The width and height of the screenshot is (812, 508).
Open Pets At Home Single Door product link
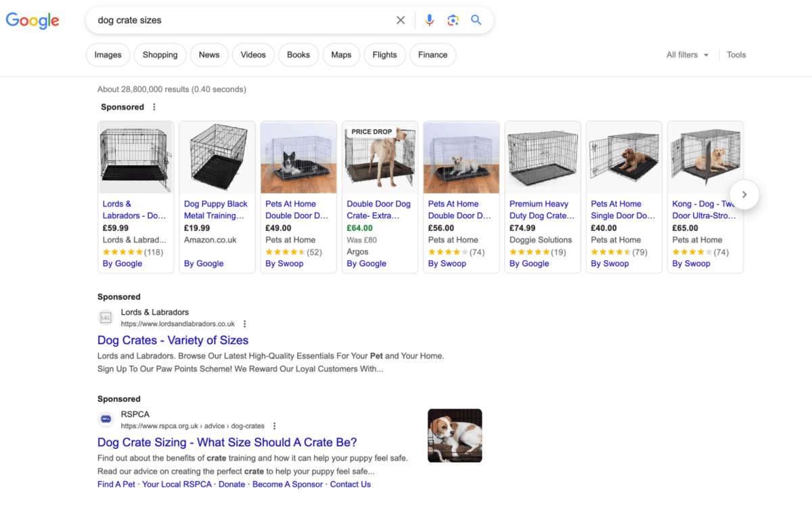(x=623, y=210)
